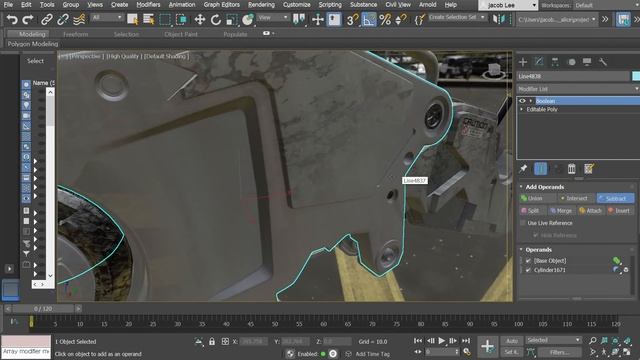The width and height of the screenshot is (640, 360).
Task: Click the Mirror tool icon
Action: pos(499,19)
